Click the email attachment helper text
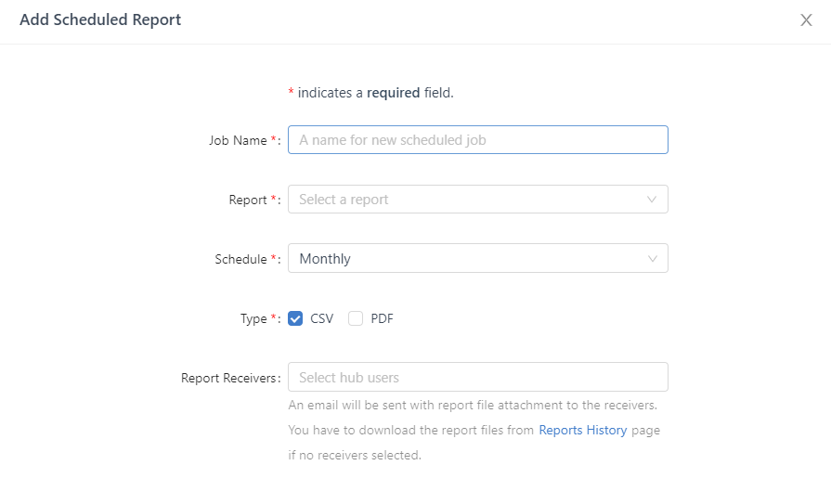Image resolution: width=831 pixels, height=504 pixels. click(473, 406)
